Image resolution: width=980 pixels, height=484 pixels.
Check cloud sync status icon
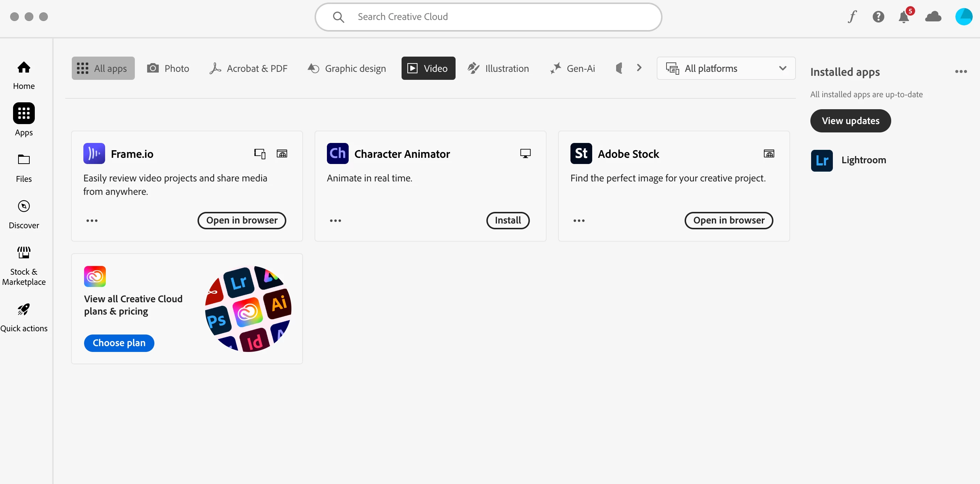[933, 17]
